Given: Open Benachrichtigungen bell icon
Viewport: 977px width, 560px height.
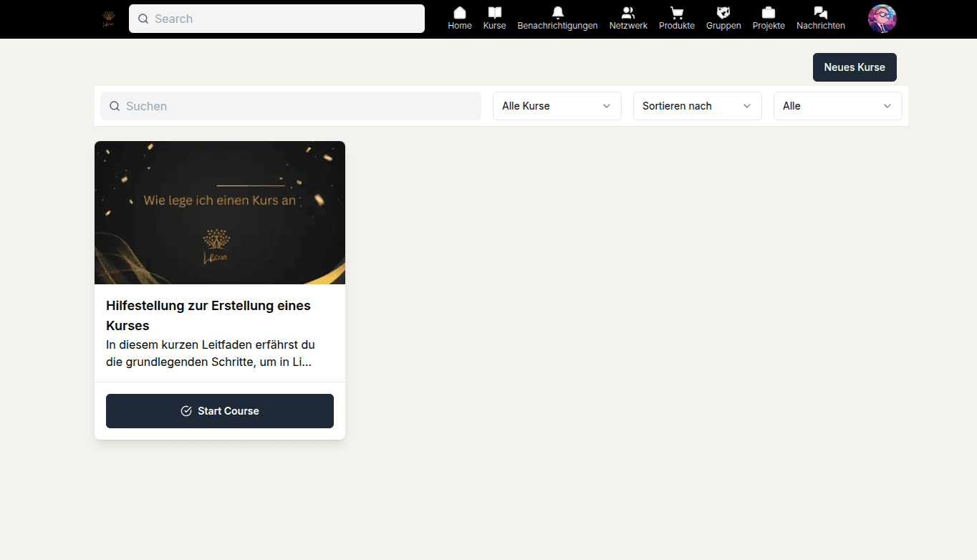Looking at the screenshot, I should point(557,13).
